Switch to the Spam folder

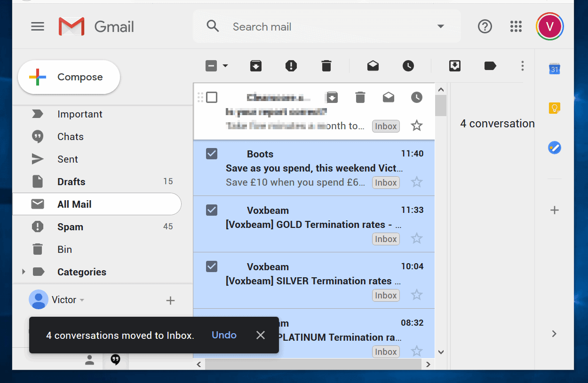click(70, 227)
